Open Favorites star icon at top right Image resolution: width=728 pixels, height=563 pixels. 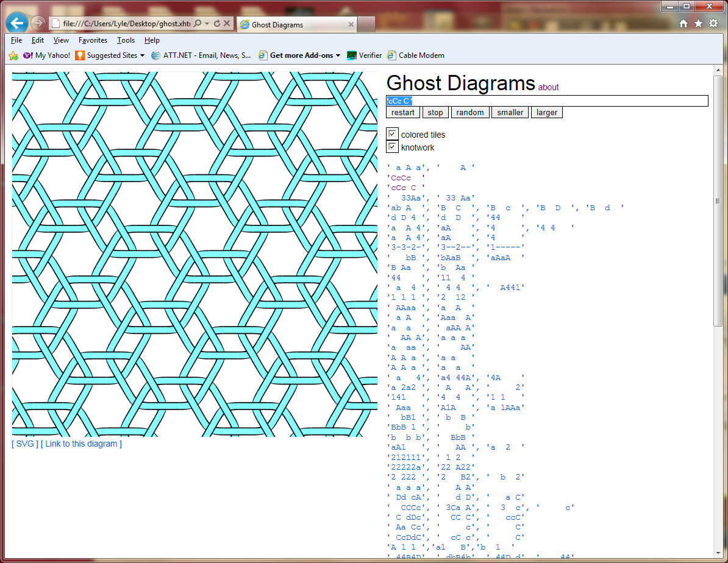[x=698, y=24]
